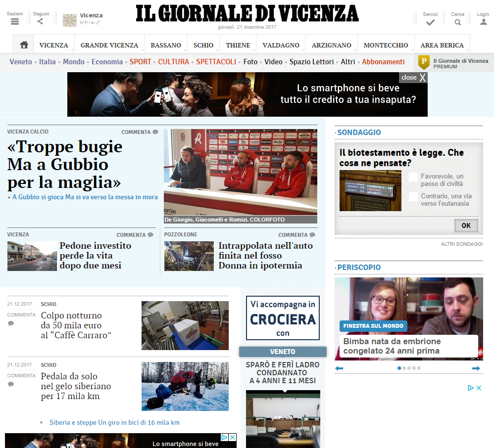Open the ARZIGNANO section tab
The height and width of the screenshot is (448, 494).
tap(332, 45)
